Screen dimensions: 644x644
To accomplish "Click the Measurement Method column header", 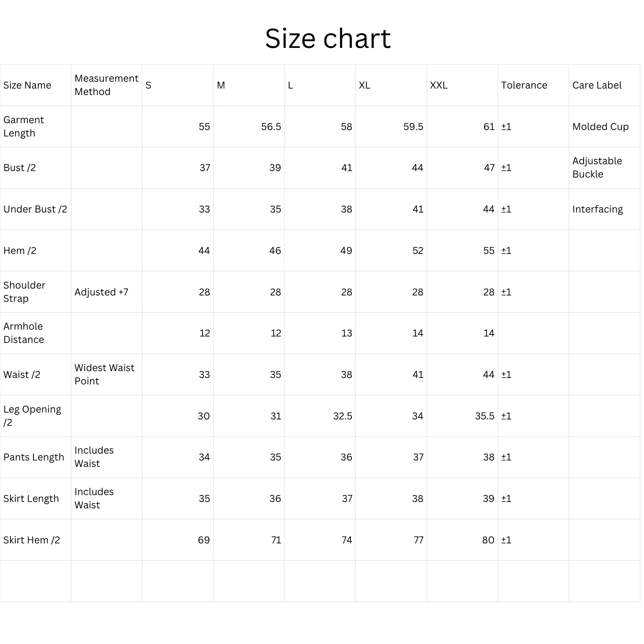I will 106,85.
